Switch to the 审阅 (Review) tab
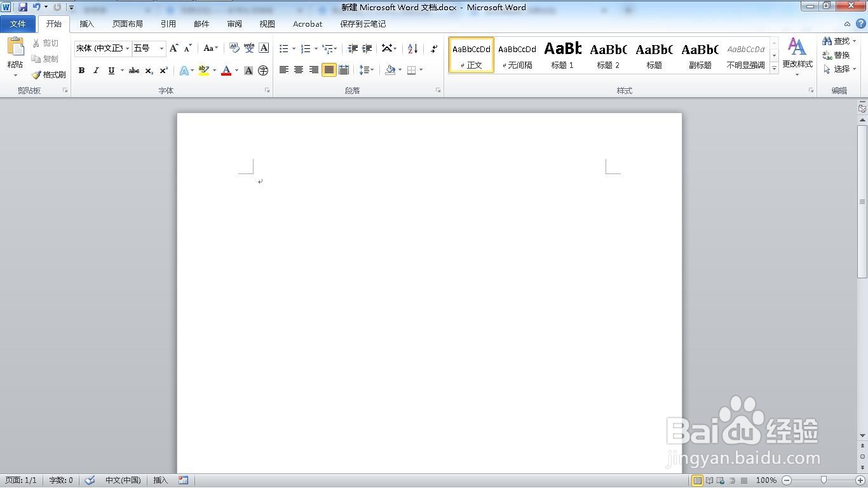Viewport: 868px width, 488px height. coord(234,24)
